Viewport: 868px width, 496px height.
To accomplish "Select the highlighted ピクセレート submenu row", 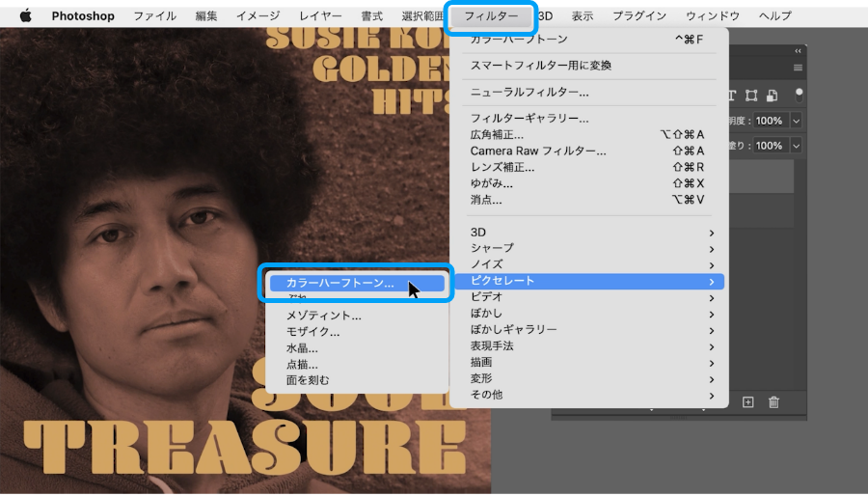I will [x=589, y=281].
